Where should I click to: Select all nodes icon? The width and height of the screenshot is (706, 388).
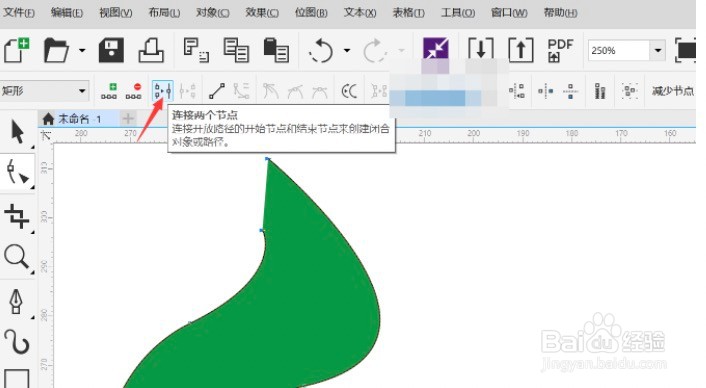(629, 91)
